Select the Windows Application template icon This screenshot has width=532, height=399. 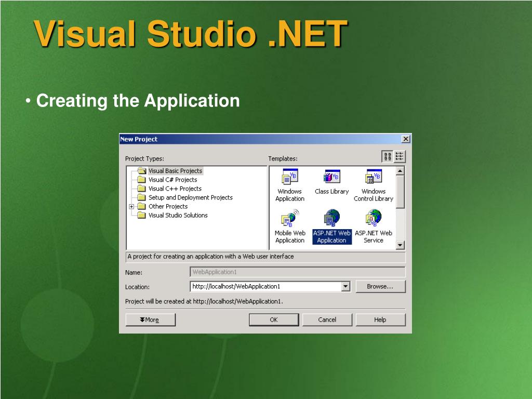point(290,177)
